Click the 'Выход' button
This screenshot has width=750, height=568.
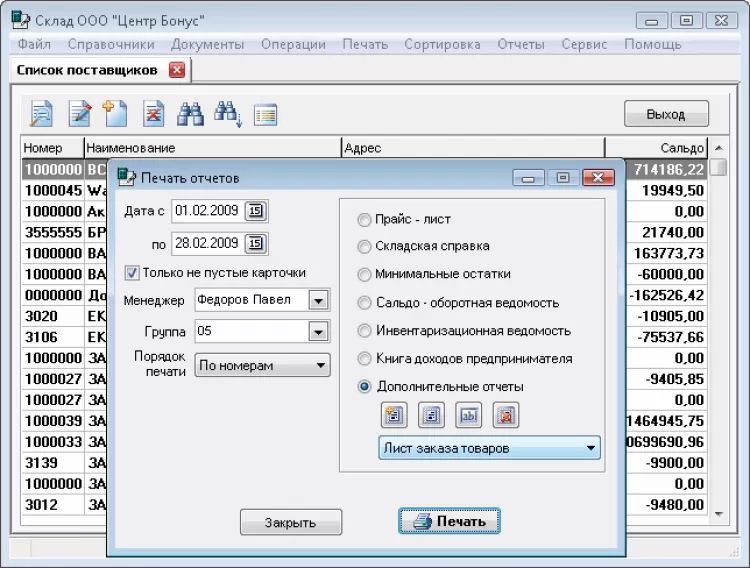point(666,114)
